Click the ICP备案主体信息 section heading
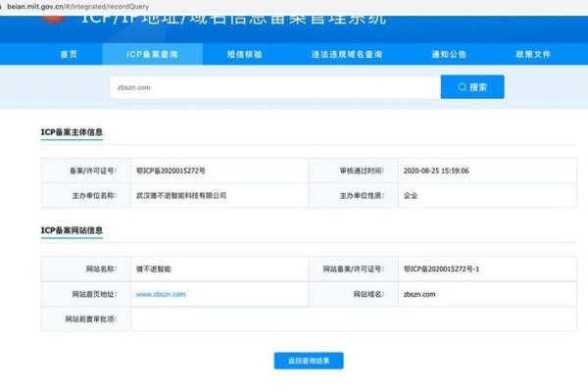 pos(72,132)
